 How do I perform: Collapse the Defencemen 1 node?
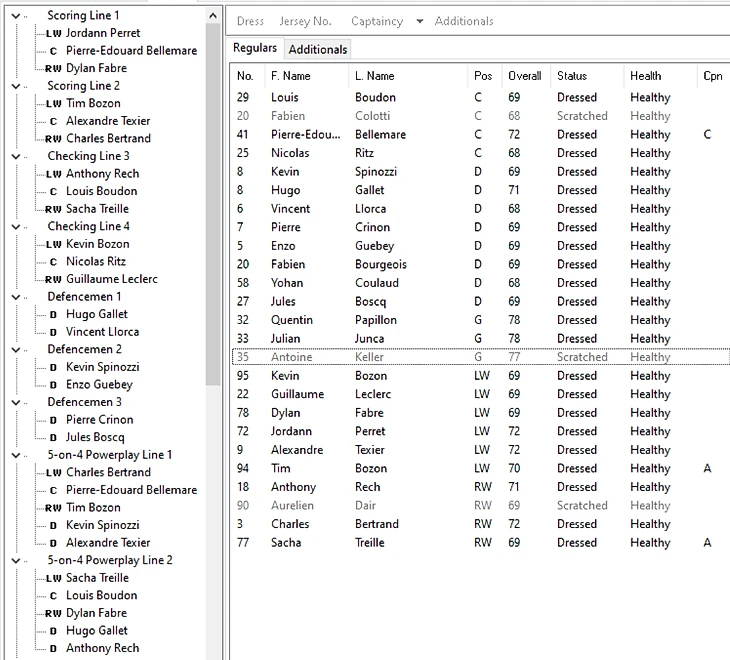tap(15, 297)
